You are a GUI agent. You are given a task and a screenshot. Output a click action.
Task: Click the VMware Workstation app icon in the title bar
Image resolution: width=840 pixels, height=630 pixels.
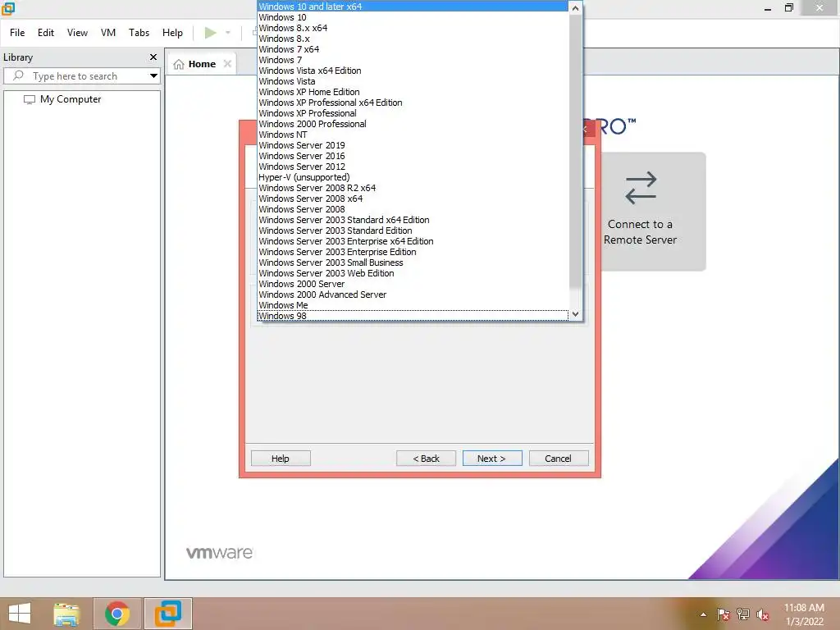pos(8,8)
